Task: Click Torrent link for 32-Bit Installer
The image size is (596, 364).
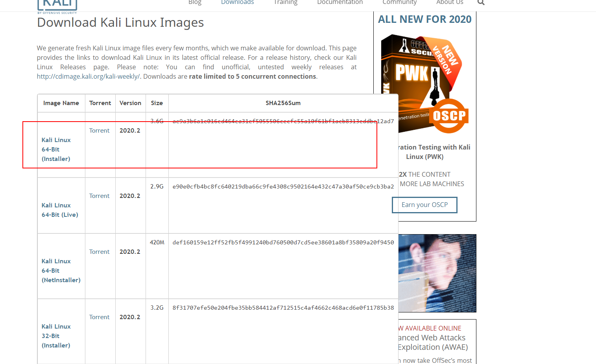Action: click(99, 317)
